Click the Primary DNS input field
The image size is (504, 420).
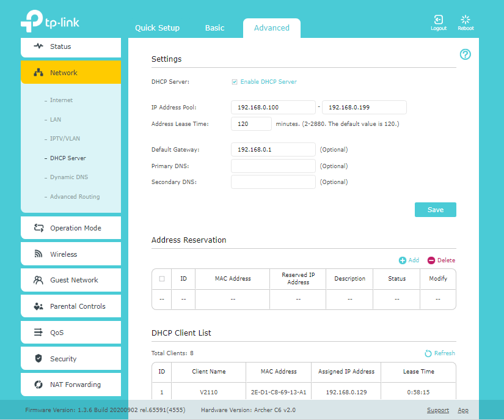(273, 166)
